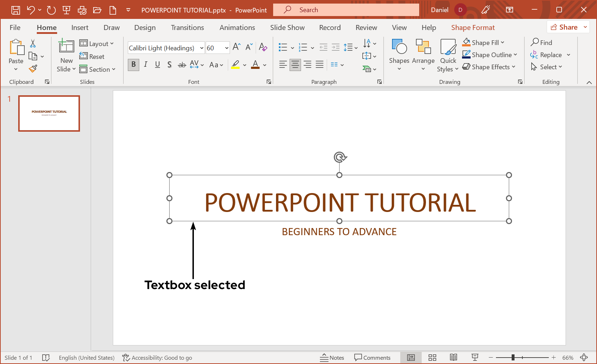Click the zoom slider handle
This screenshot has width=597, height=364.
coord(513,358)
